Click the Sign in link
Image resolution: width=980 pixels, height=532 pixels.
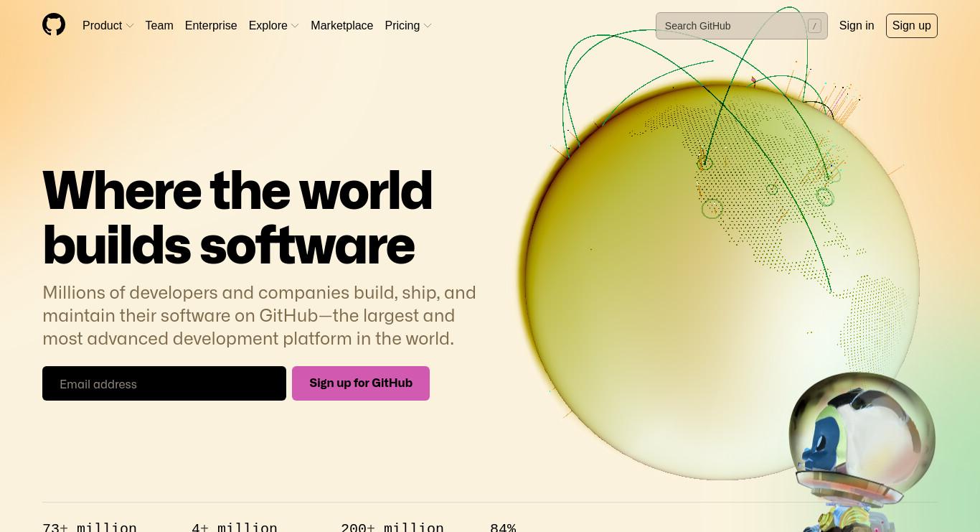click(857, 26)
